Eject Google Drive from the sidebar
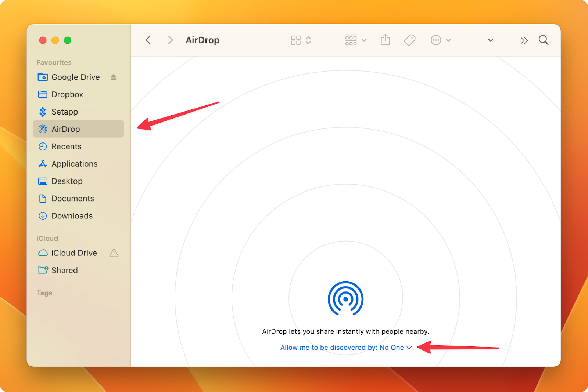Screen dimensions: 588x392 point(114,77)
